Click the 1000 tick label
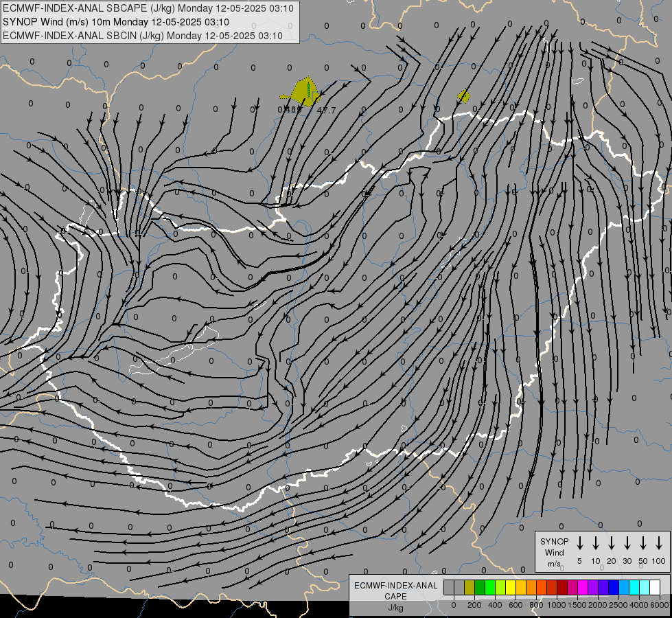This screenshot has height=618, width=672. 557,605
